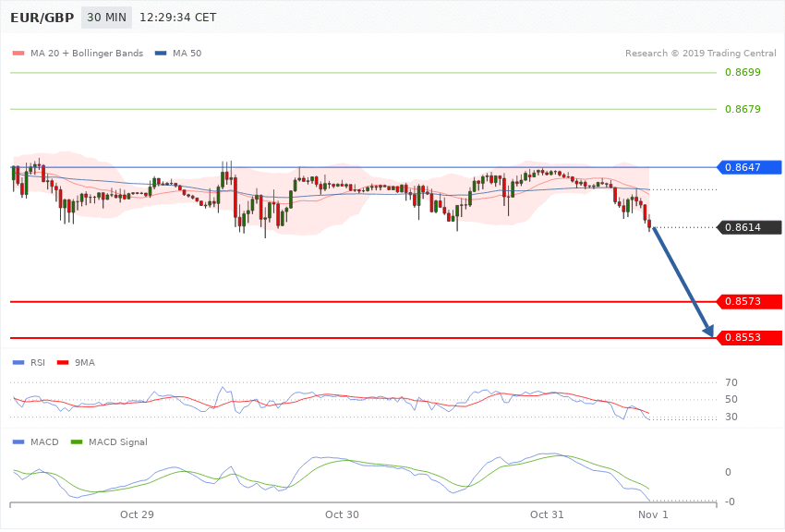The height and width of the screenshot is (532, 785).
Task: Click the MACD 0 axis value
Action: (x=728, y=472)
